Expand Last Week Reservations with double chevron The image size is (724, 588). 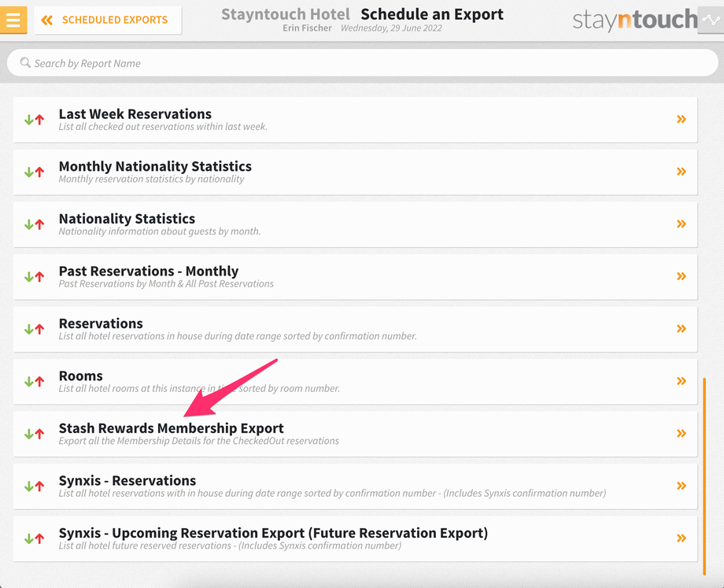(681, 119)
